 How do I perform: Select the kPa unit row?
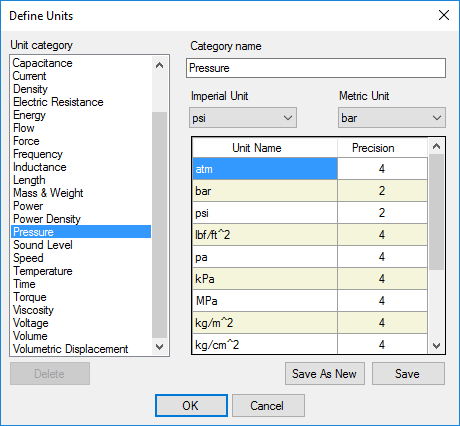tap(310, 279)
